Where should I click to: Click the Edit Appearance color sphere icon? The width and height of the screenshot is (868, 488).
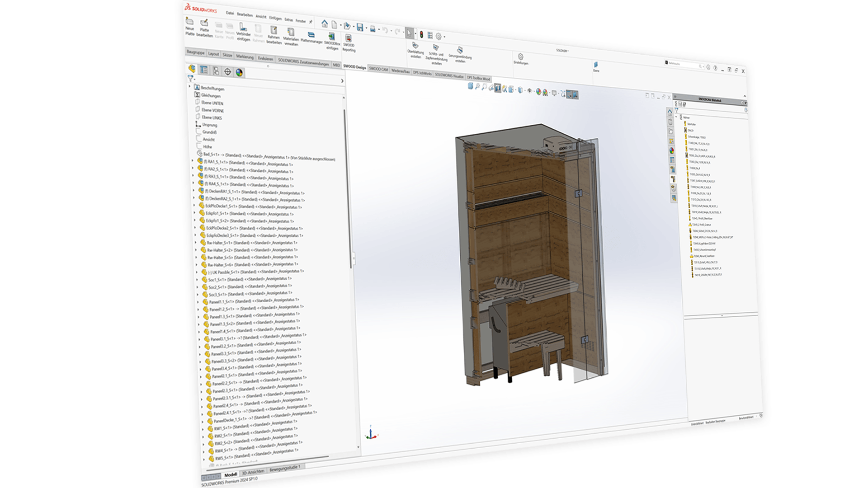point(539,92)
